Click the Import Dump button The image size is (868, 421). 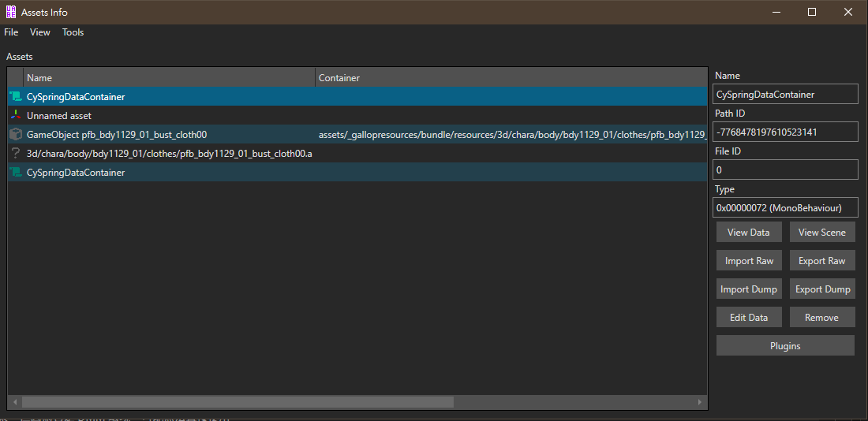coord(749,289)
